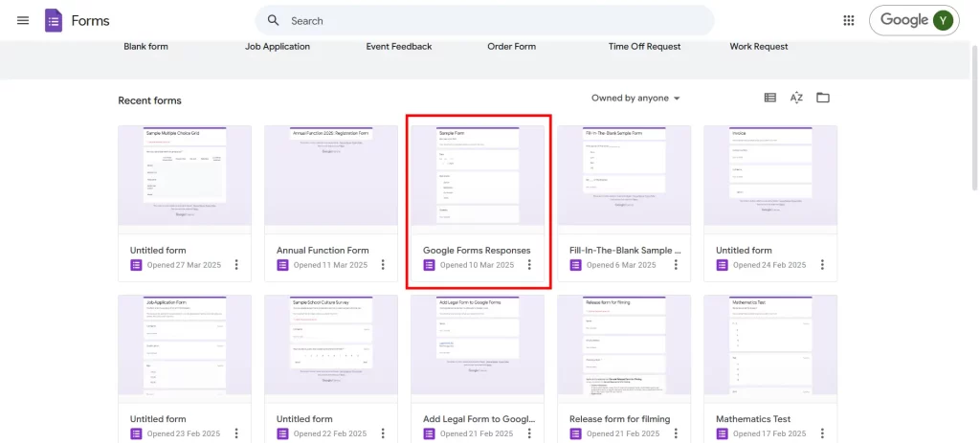Expand the Owned by anyone dropdown
This screenshot has width=980, height=443.
pos(635,99)
